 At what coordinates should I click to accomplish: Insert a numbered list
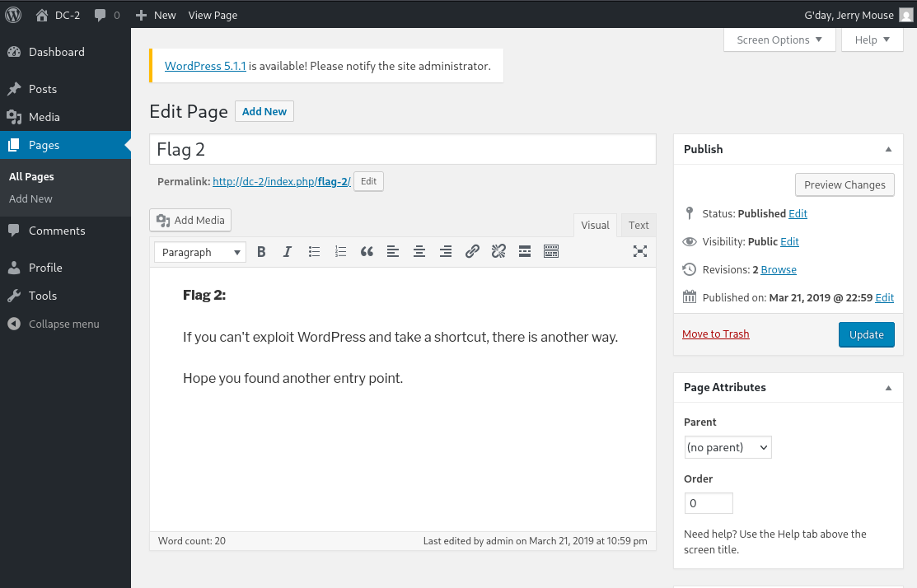pyautogui.click(x=340, y=252)
